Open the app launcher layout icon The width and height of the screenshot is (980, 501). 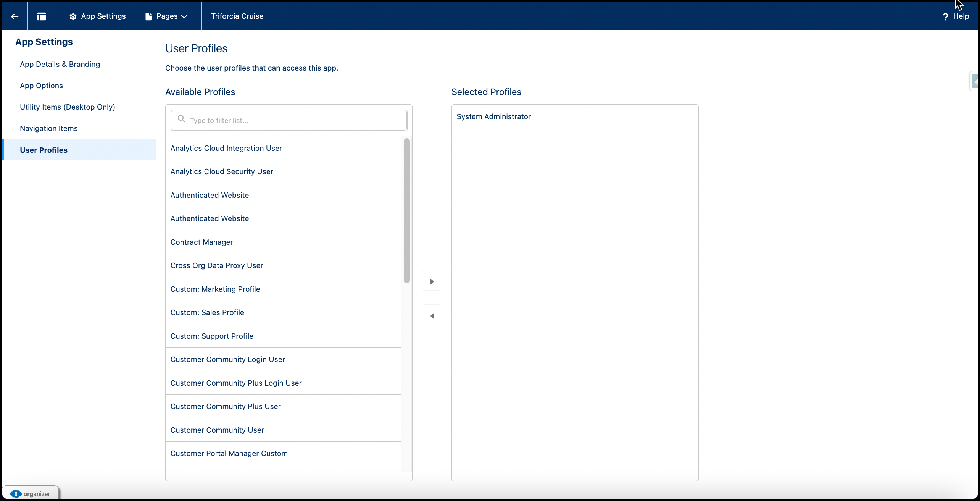click(42, 16)
